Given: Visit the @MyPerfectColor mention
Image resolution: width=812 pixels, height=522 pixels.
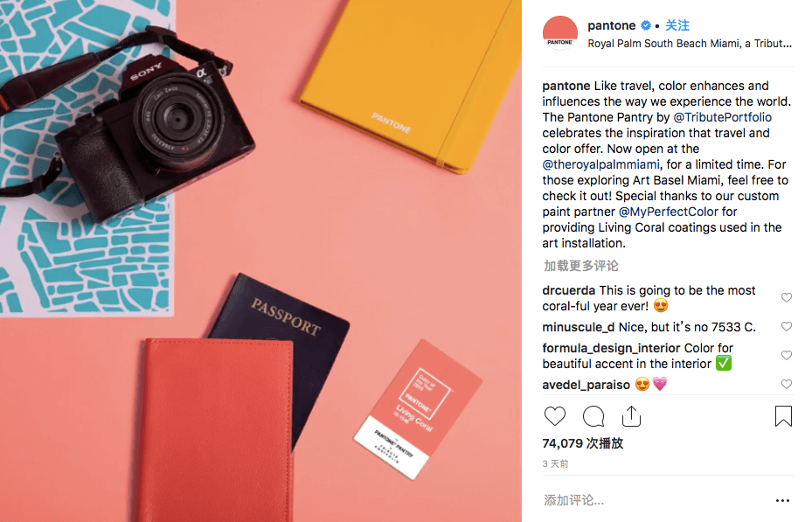Looking at the screenshot, I should [x=669, y=212].
